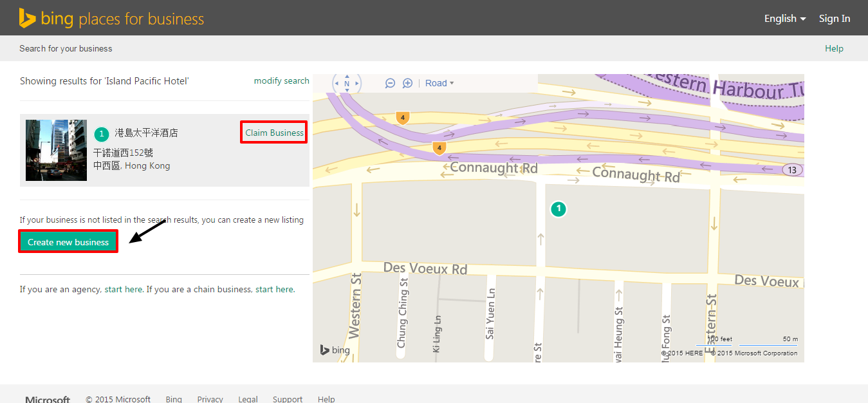The width and height of the screenshot is (868, 403).
Task: Click the 干諾道西152號 address line
Action: click(123, 153)
